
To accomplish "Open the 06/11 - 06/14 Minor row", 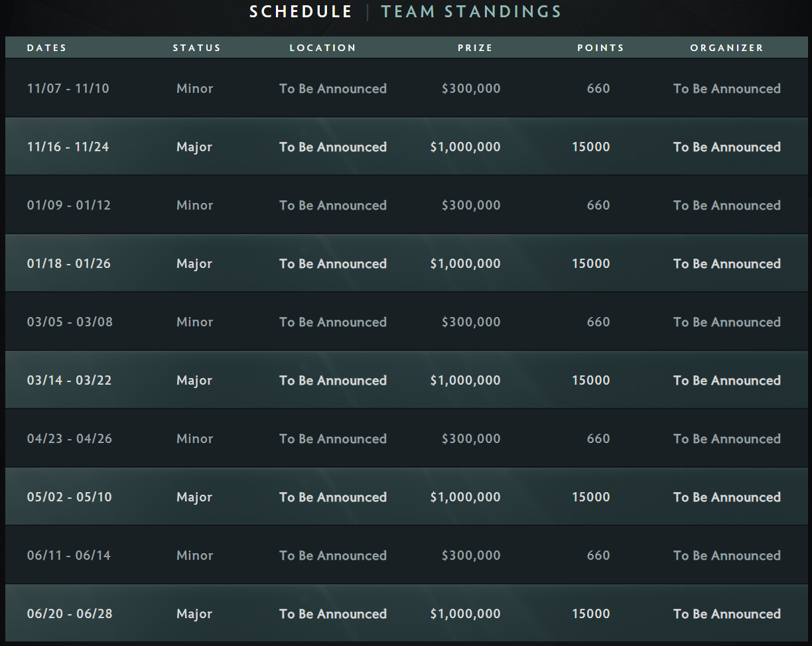I will 406,555.
